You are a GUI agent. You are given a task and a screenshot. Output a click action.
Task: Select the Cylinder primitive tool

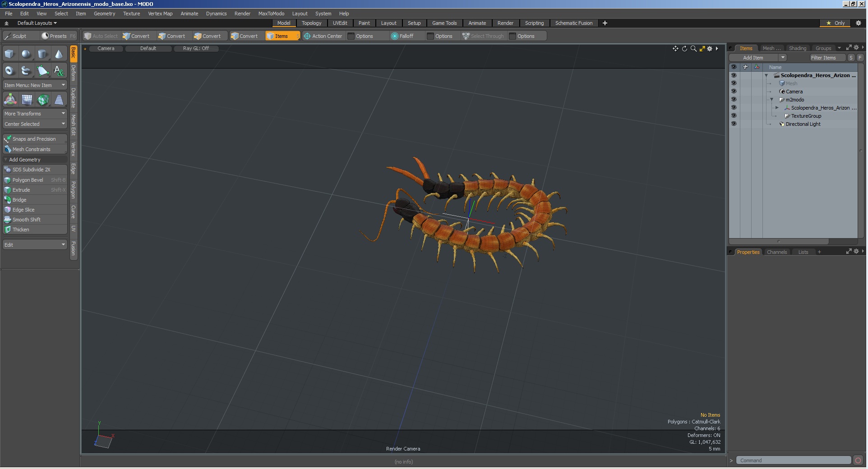(42, 54)
